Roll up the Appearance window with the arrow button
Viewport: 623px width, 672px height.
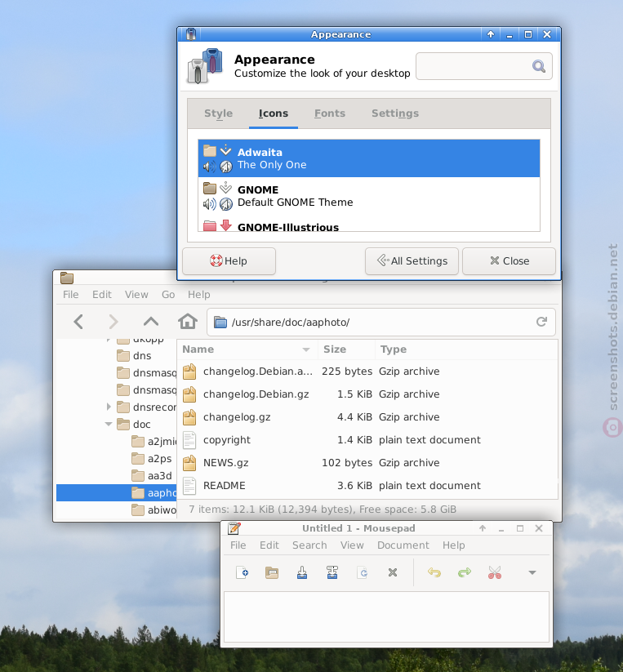(x=491, y=34)
